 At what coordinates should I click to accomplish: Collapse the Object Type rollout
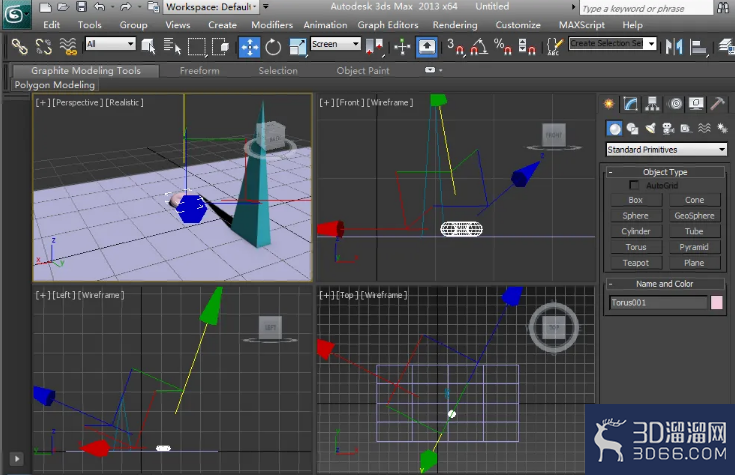[665, 172]
